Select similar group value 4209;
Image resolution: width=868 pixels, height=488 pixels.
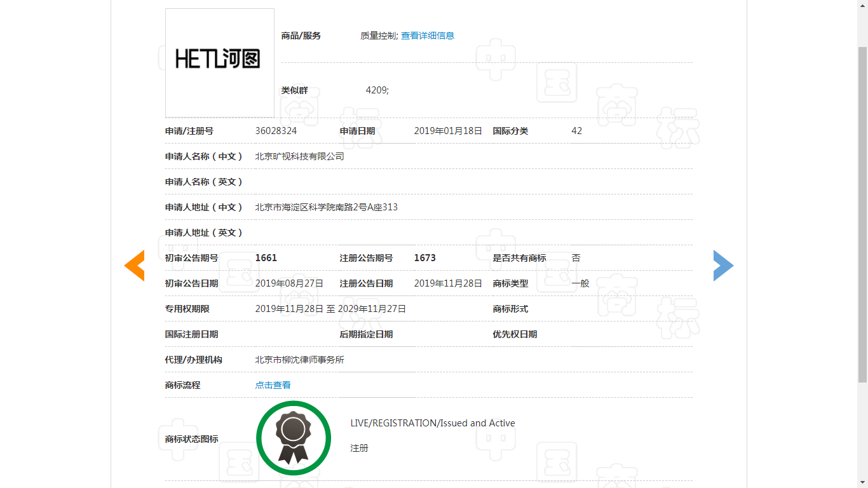point(377,90)
